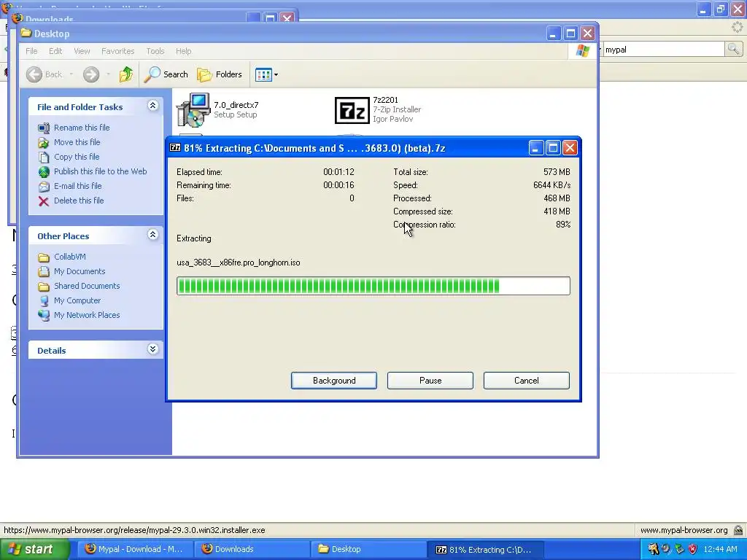This screenshot has height=560, width=747.
Task: Switch to Desktop taskbar button
Action: (368, 550)
